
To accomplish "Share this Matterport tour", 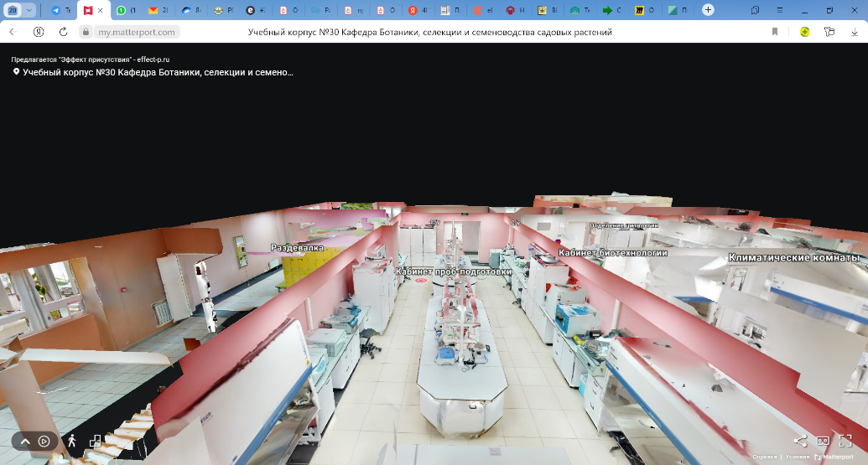I will [x=800, y=441].
